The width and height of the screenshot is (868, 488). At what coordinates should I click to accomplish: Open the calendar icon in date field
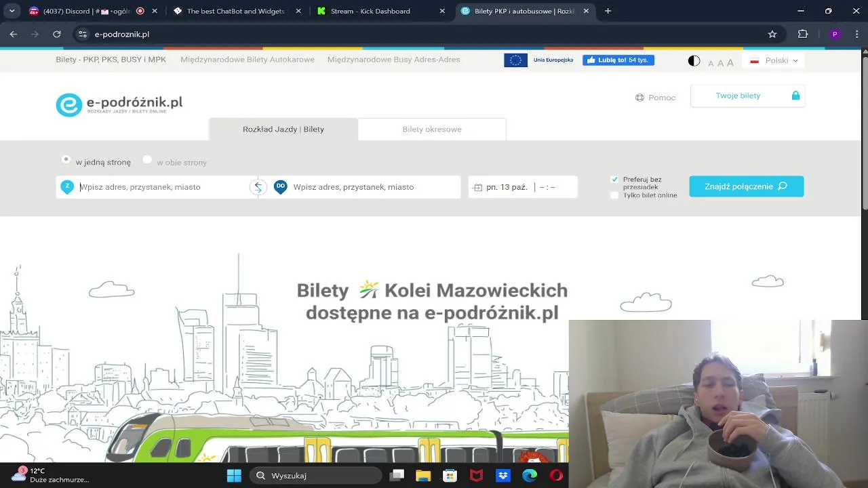point(477,187)
